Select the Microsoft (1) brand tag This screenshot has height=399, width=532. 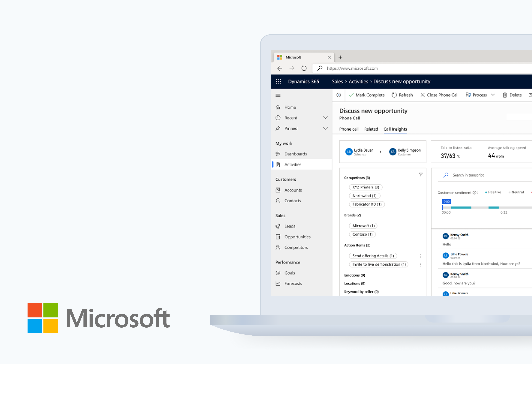363,226
